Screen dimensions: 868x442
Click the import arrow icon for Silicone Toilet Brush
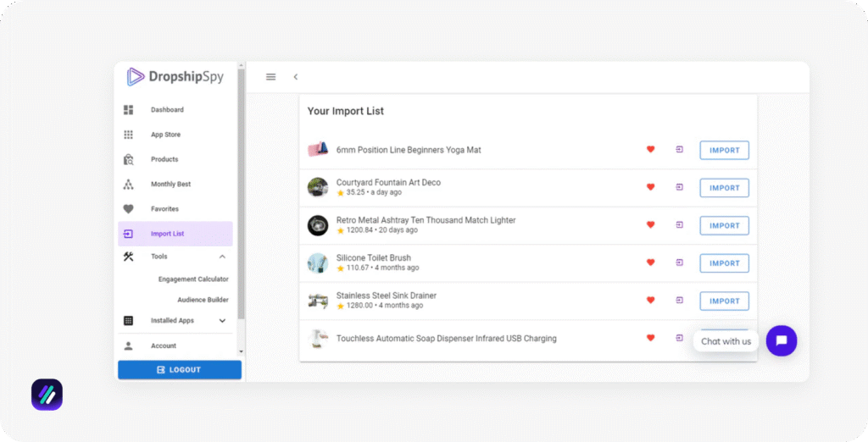(x=679, y=262)
